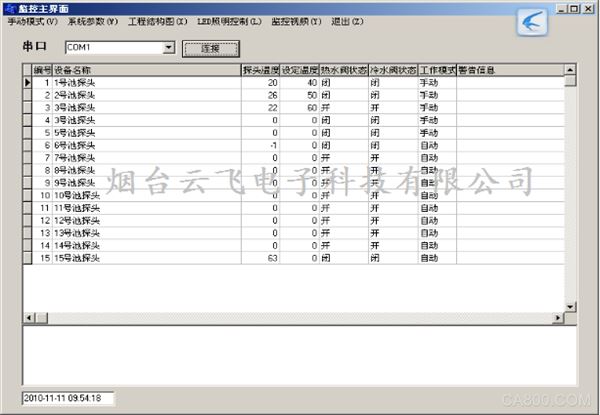
Task: Click hot water valve 闭 for 15号池探头
Action: click(344, 258)
